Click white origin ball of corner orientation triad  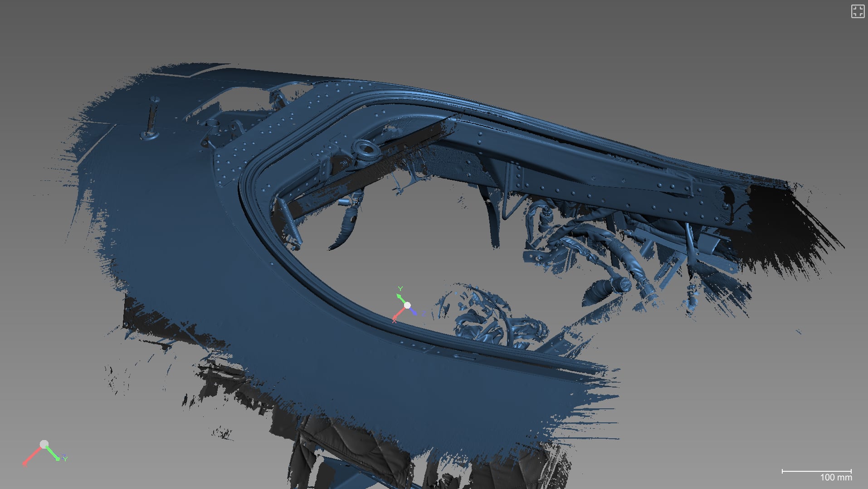(x=44, y=444)
